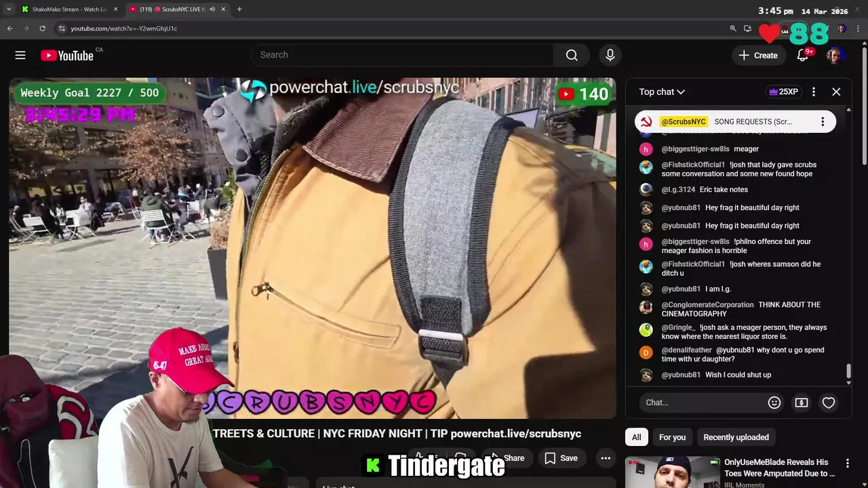Screen dimensions: 868x488
Task: Open the 25XP points badge
Action: 783,91
